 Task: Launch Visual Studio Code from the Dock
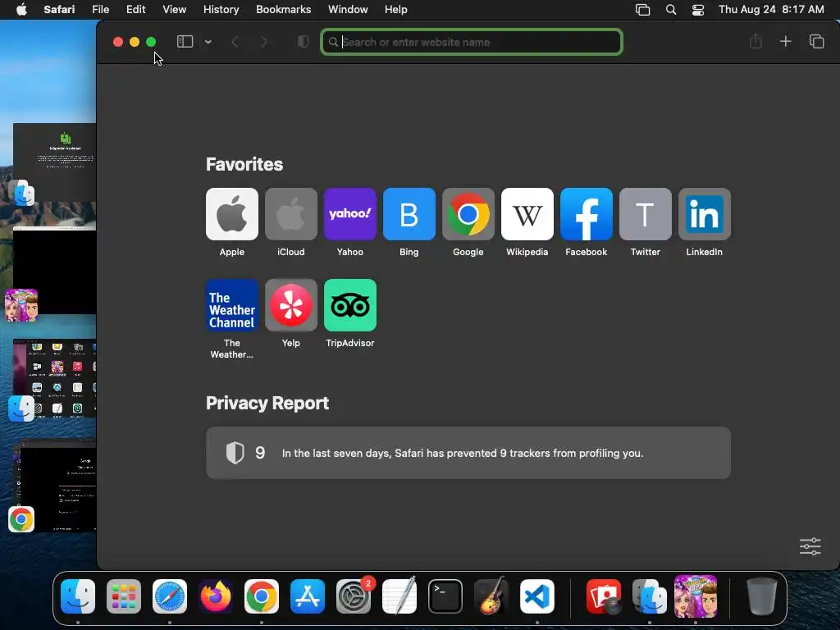tap(537, 596)
